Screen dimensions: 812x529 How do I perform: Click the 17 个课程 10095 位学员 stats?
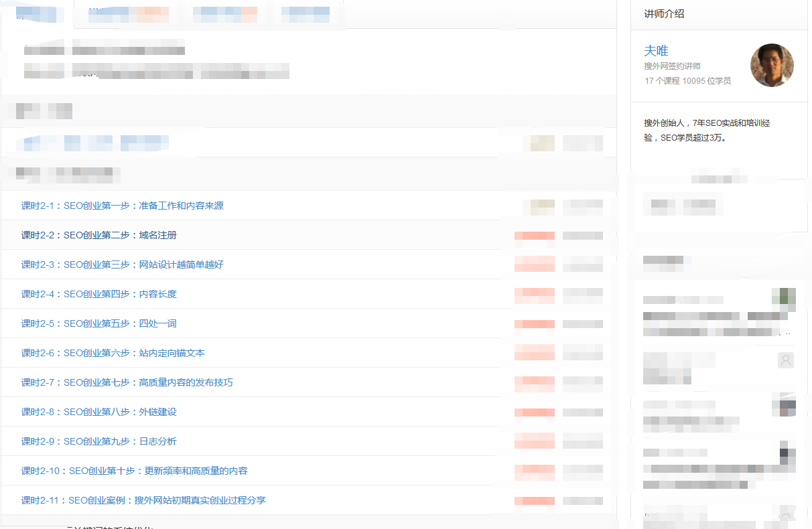click(x=687, y=80)
